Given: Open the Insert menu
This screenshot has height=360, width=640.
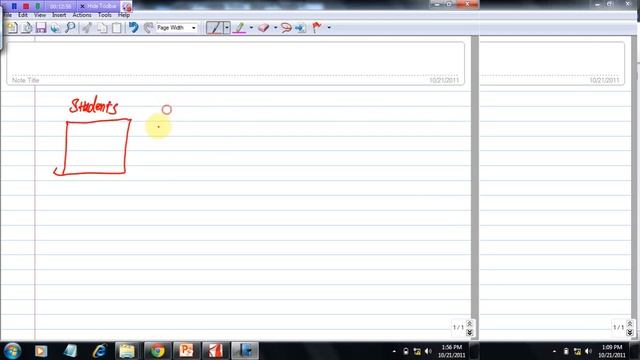Looking at the screenshot, I should pyautogui.click(x=59, y=15).
